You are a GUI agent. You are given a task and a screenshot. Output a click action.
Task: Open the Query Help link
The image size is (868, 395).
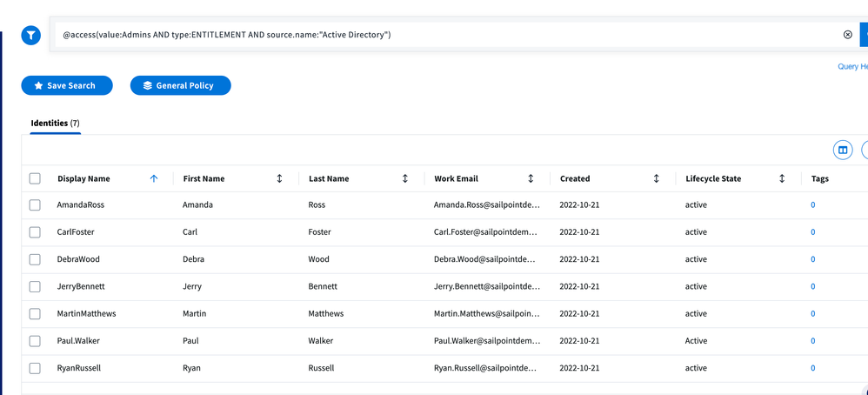pyautogui.click(x=851, y=66)
